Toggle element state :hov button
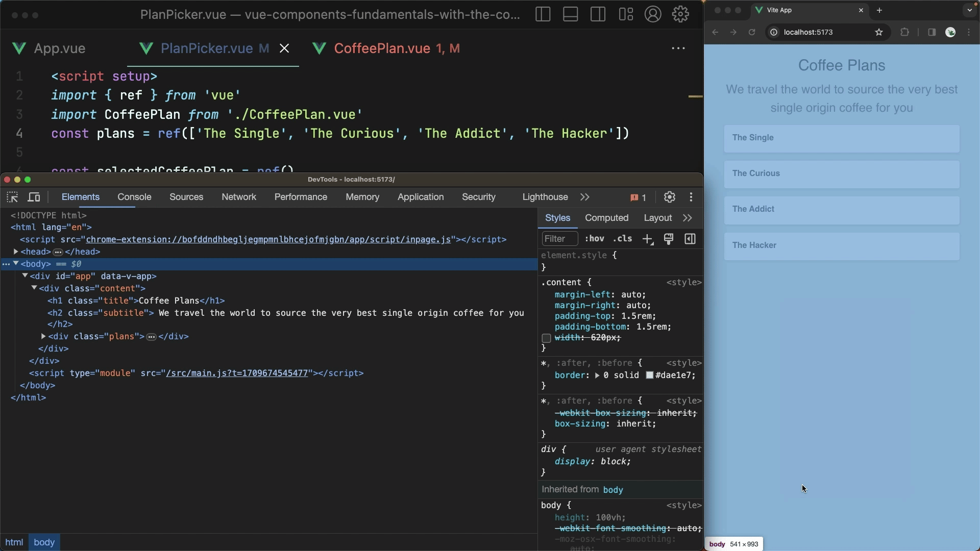Image resolution: width=980 pixels, height=551 pixels. point(595,239)
